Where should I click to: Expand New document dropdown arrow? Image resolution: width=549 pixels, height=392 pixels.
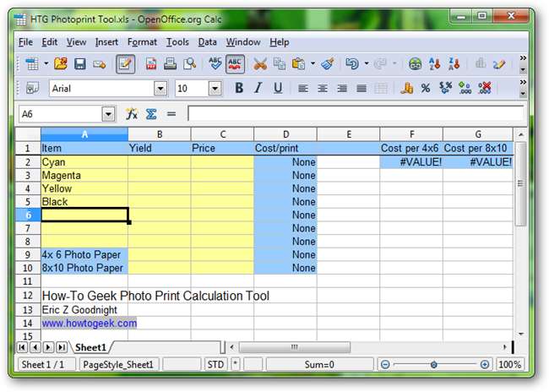[46, 63]
